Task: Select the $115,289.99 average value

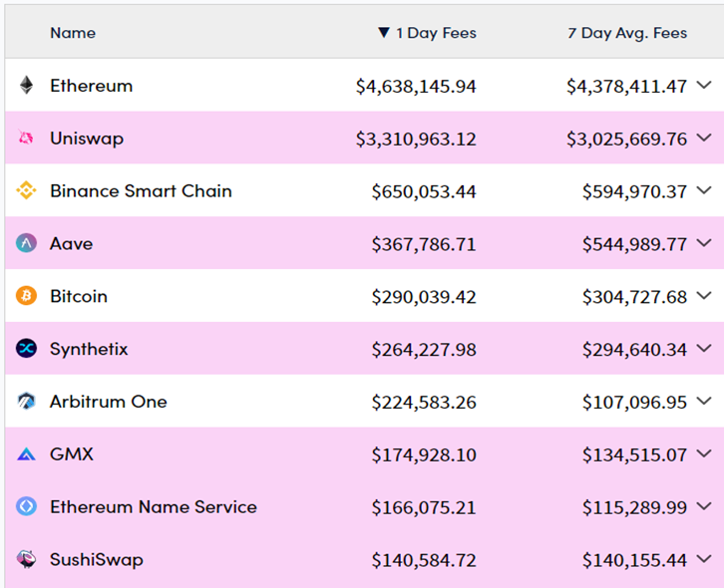Action: pyautogui.click(x=634, y=507)
